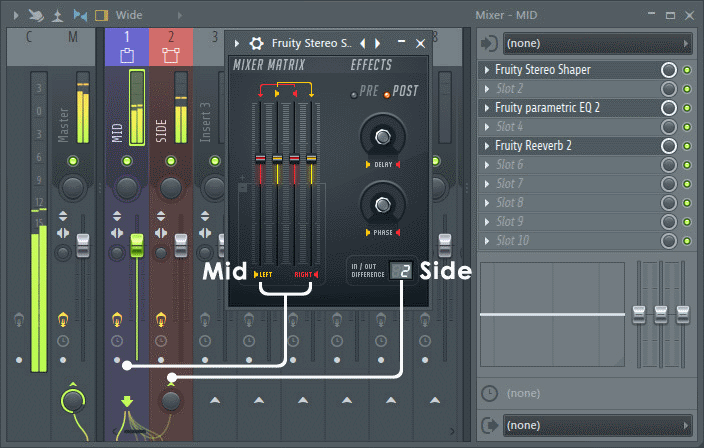Toggle Fruity Reeverb 2 enable LED
This screenshot has width=704, height=448.
687,146
